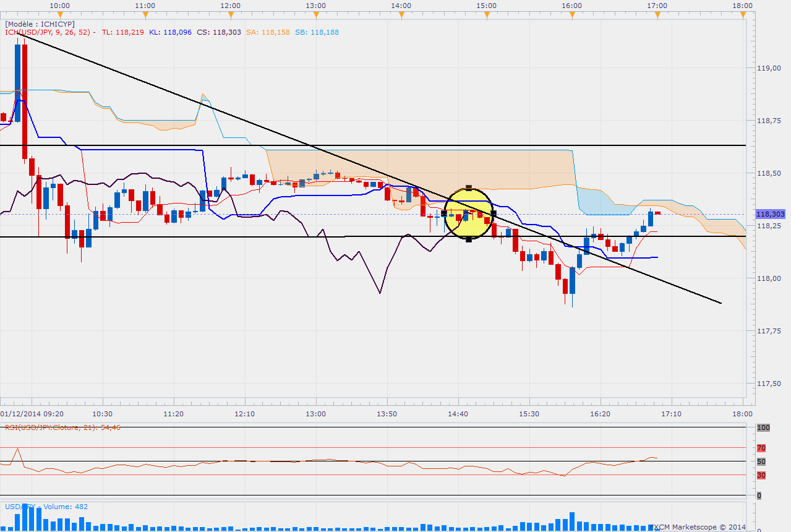
Task: Click the orange time marker under 14:00
Action: click(401, 15)
